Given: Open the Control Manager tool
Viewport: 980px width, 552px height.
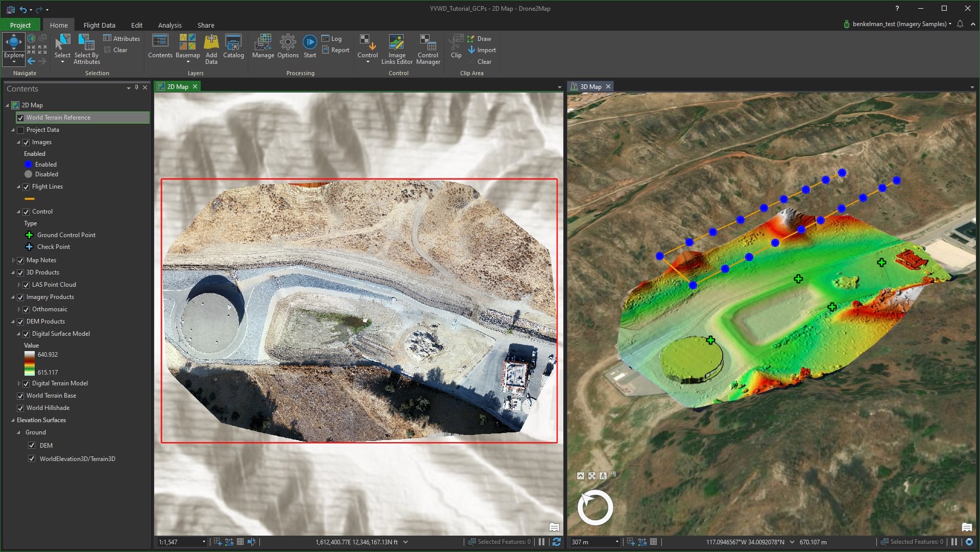Looking at the screenshot, I should 427,43.
